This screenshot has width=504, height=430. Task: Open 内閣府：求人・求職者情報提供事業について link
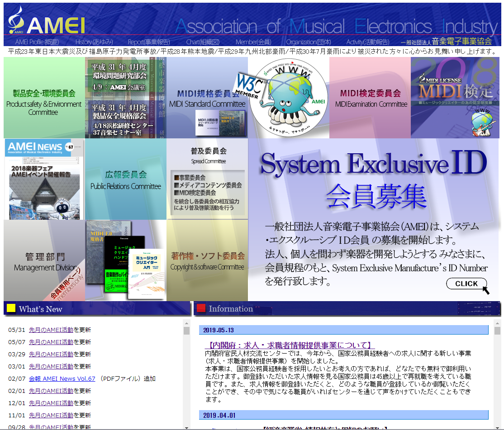point(290,345)
